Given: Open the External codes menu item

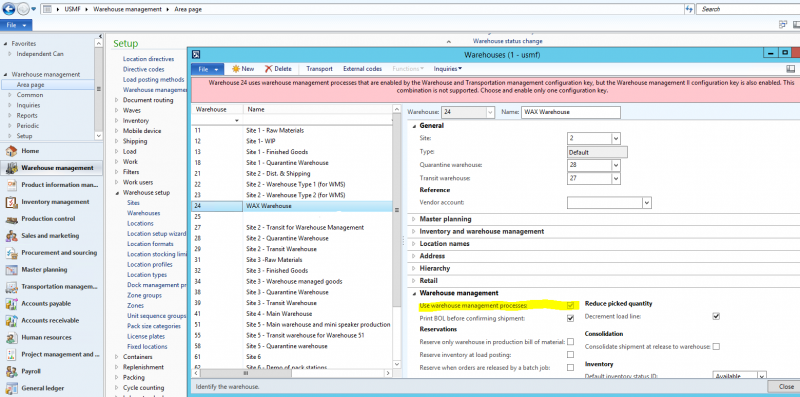Looking at the screenshot, I should (362, 69).
